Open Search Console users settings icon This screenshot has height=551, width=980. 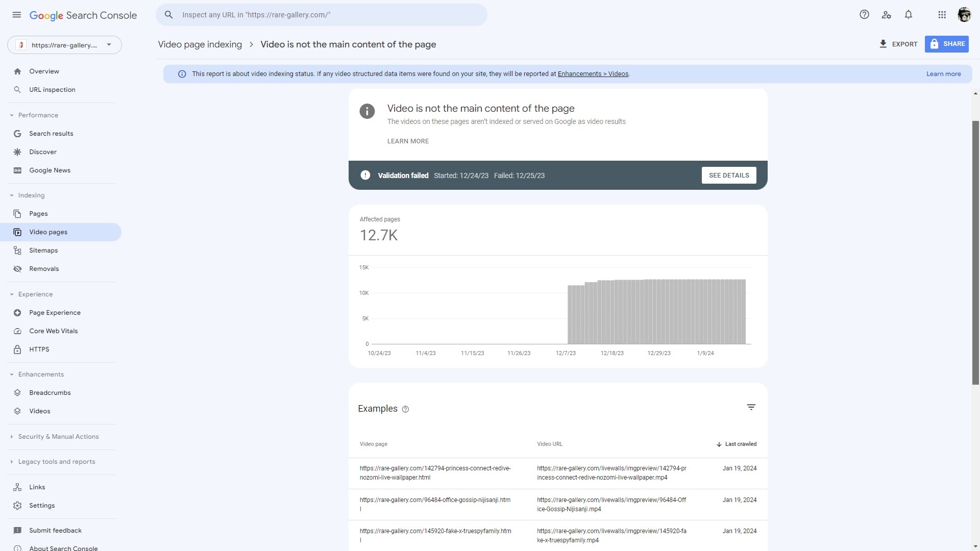886,15
